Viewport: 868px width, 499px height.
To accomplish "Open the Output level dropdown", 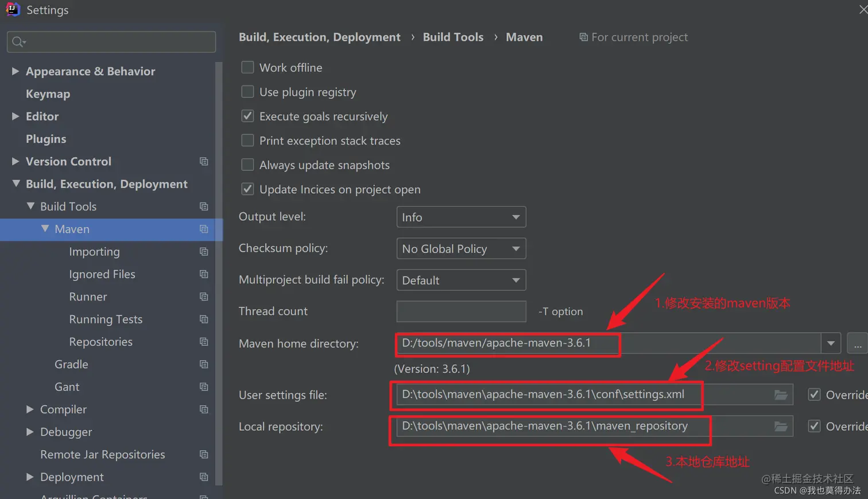I will click(x=461, y=217).
